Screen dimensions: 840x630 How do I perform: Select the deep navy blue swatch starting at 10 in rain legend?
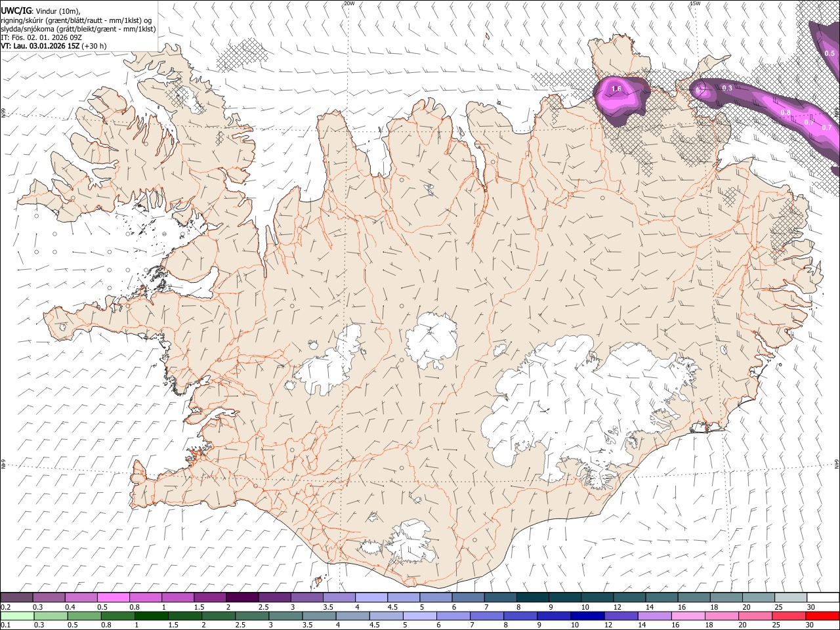coord(587,616)
